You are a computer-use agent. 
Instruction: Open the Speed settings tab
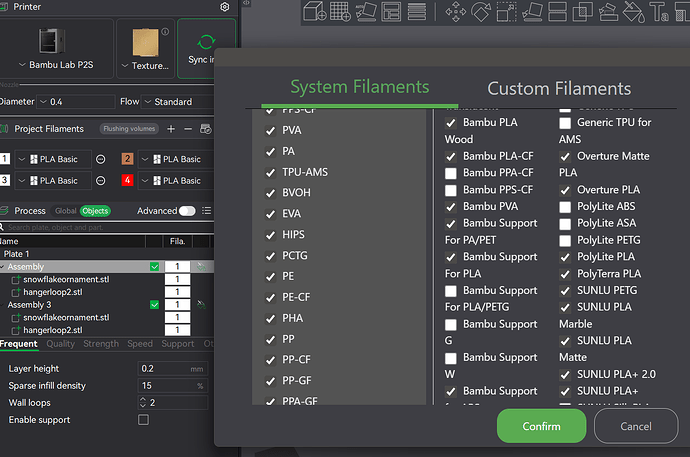140,344
